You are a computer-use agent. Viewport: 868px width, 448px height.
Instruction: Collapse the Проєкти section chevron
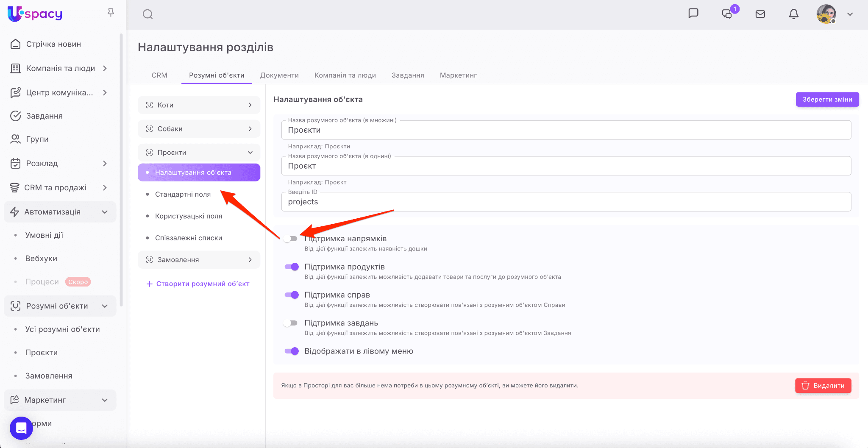pyautogui.click(x=250, y=153)
